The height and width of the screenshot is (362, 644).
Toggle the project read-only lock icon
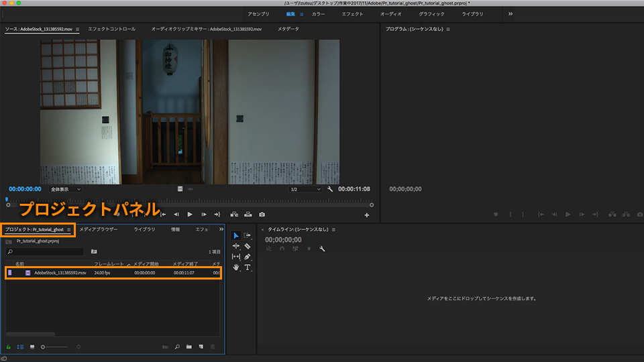click(x=9, y=347)
